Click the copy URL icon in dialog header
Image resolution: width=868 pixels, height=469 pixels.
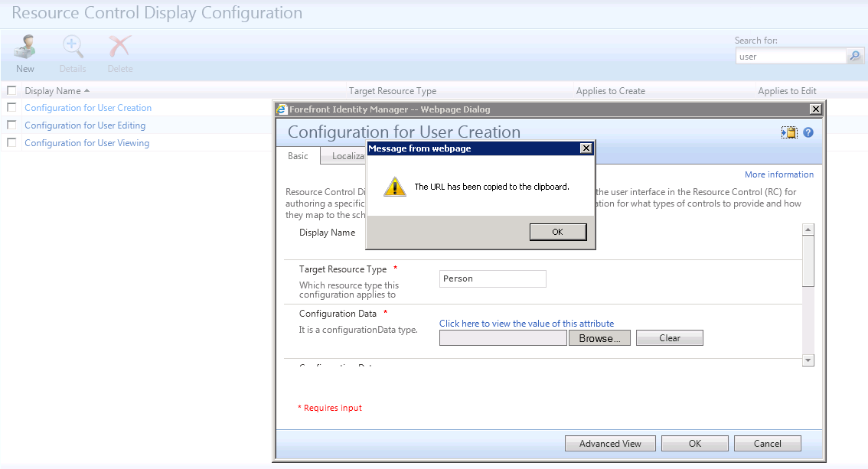point(789,133)
